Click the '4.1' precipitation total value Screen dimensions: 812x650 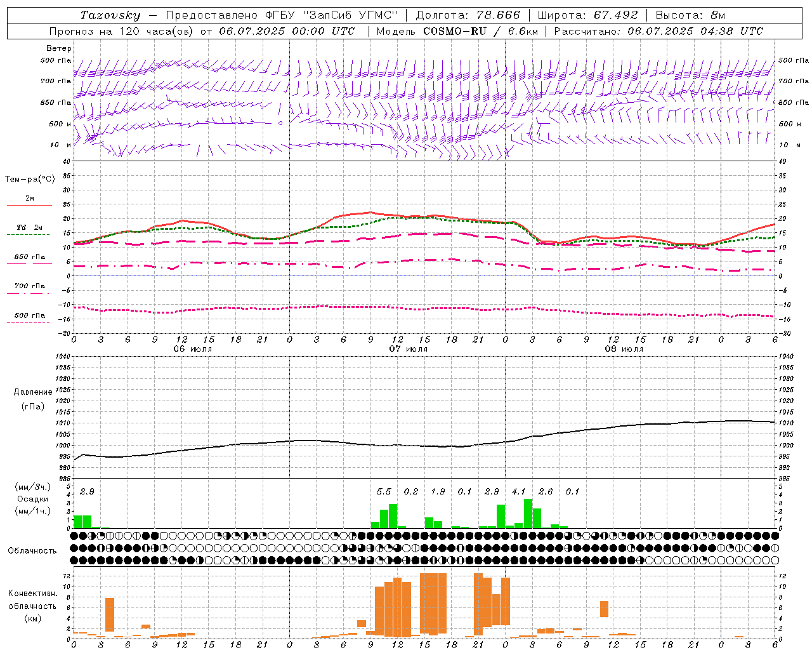[519, 492]
